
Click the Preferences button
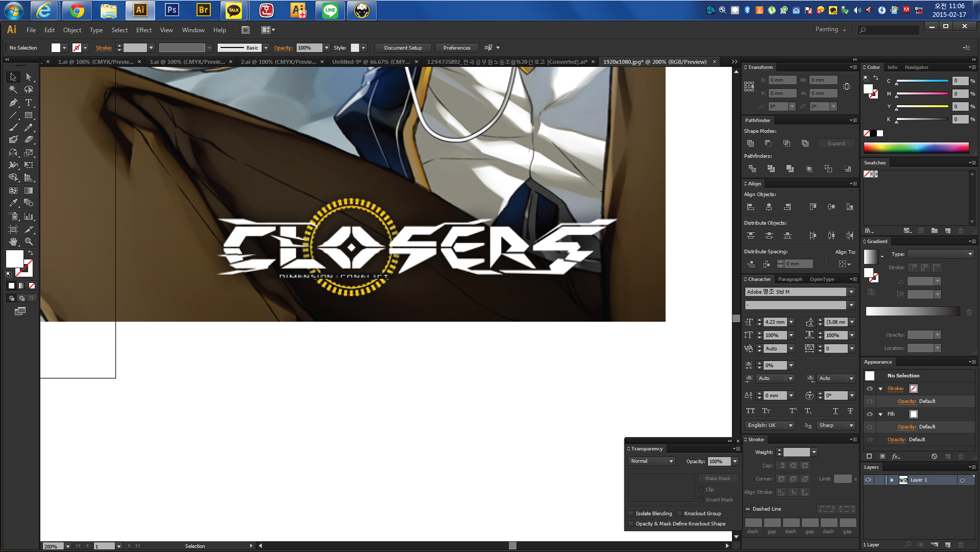(457, 47)
